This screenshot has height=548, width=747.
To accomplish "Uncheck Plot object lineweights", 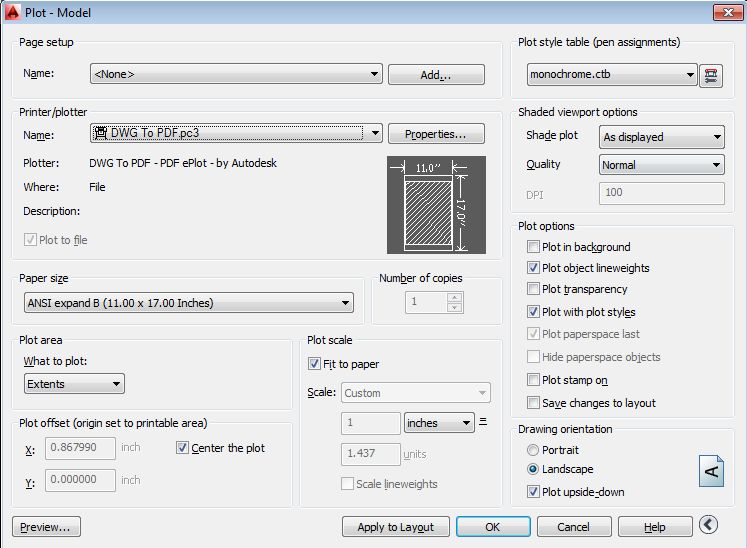I will [533, 268].
